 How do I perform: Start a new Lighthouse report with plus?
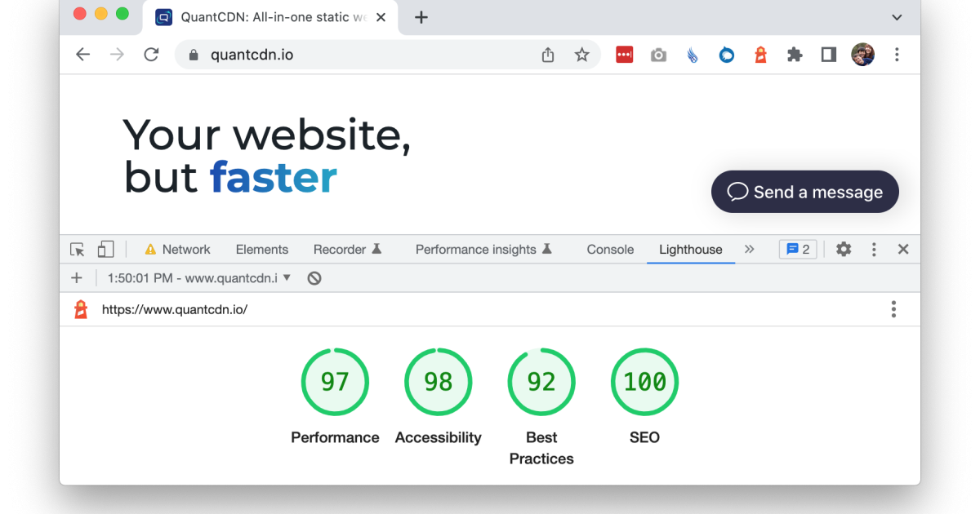point(77,278)
